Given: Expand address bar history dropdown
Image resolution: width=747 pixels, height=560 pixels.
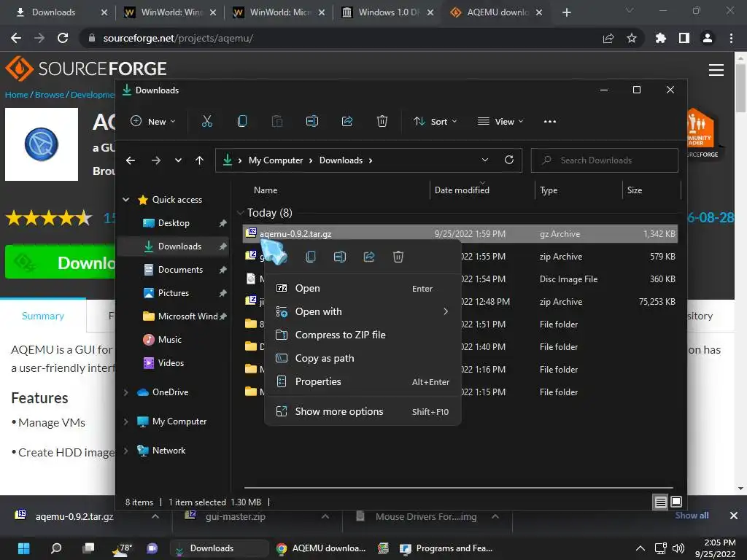Looking at the screenshot, I should tap(485, 160).
